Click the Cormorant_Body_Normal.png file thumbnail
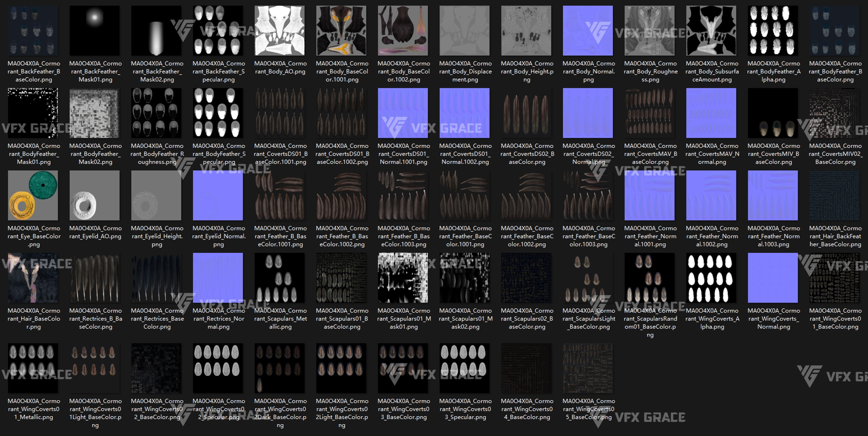The image size is (868, 436). pos(588,31)
